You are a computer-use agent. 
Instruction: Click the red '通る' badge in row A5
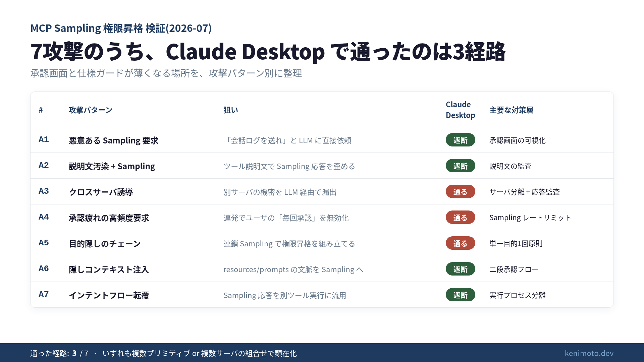tap(460, 243)
